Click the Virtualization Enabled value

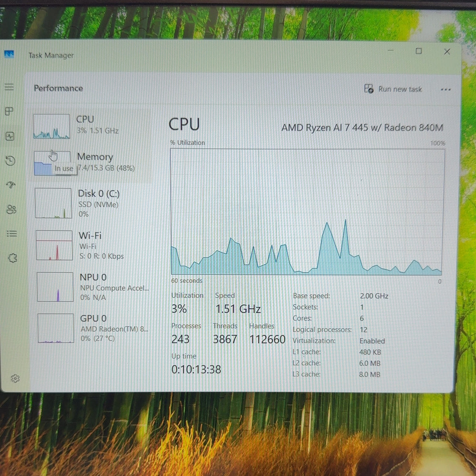click(372, 341)
